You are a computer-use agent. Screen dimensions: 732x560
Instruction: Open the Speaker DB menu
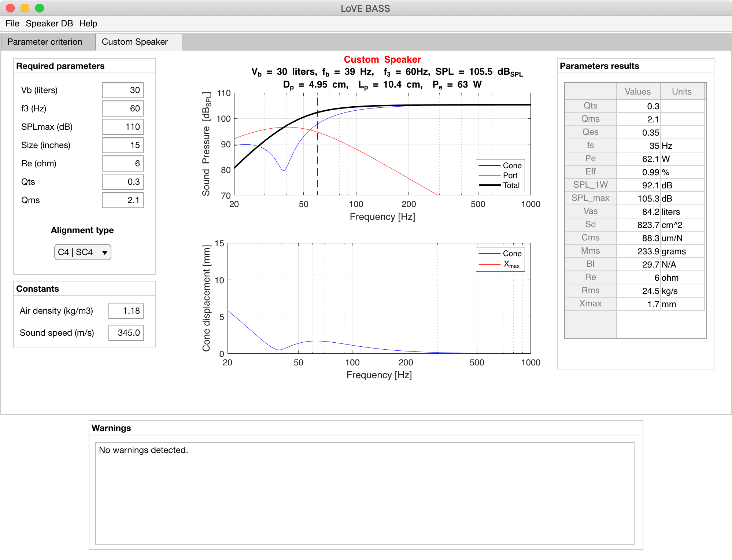tap(49, 23)
